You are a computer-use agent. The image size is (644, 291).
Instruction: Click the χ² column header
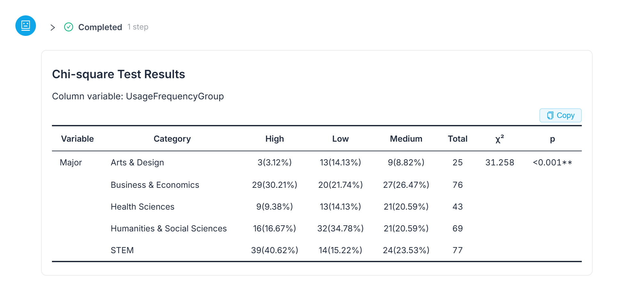tap(499, 139)
